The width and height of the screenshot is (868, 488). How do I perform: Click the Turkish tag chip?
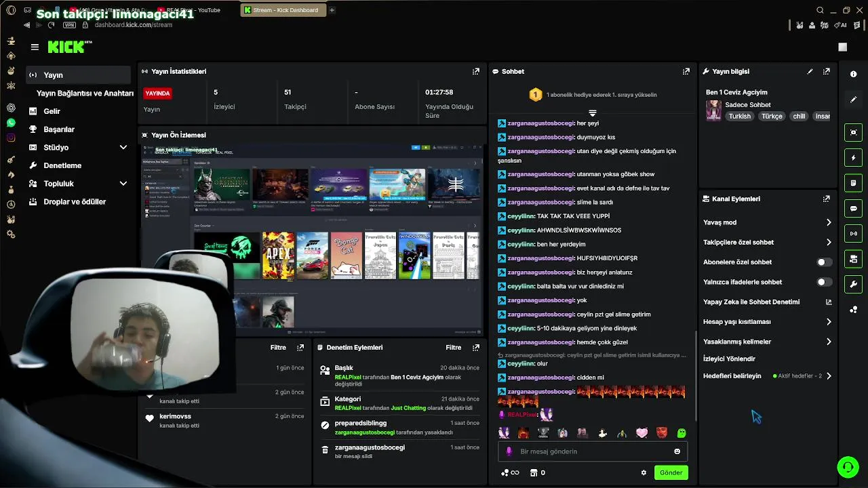click(739, 117)
